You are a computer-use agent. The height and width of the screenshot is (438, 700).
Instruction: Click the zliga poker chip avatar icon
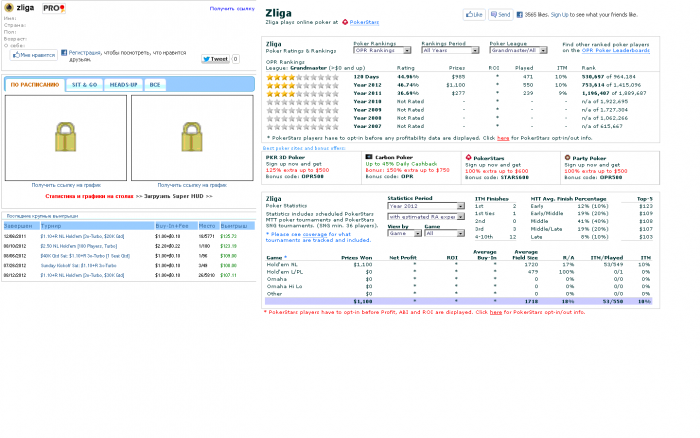[x=8, y=8]
